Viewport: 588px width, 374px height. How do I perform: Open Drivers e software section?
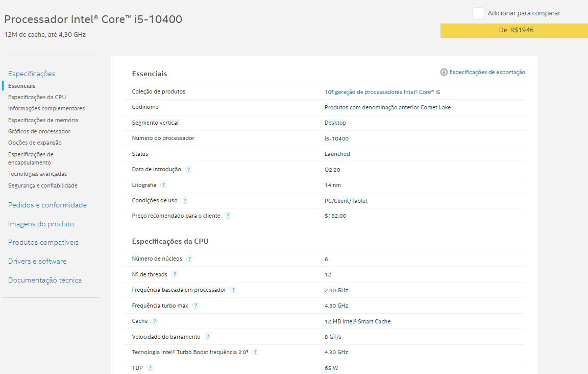click(37, 262)
